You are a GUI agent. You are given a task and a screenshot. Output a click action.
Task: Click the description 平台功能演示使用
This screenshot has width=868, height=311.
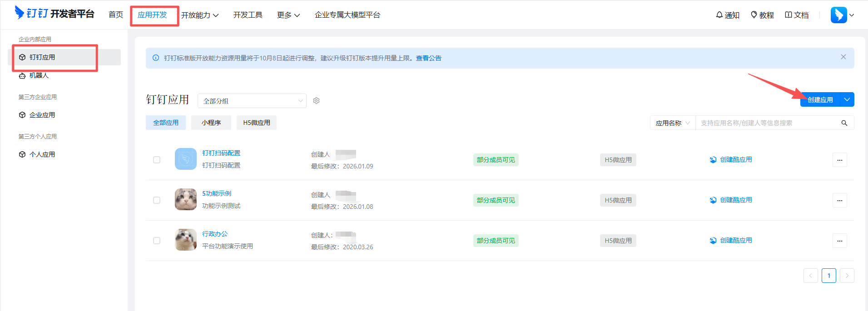coord(228,246)
